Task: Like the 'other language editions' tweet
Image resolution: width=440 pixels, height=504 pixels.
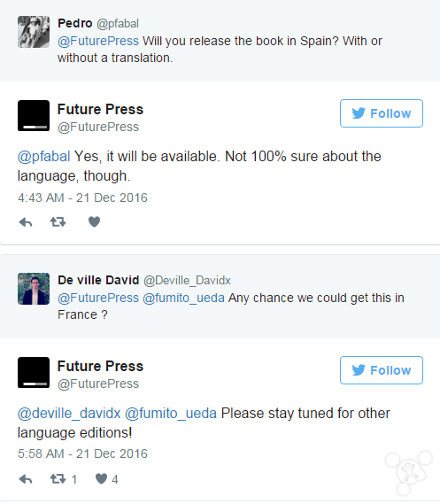Action: pyautogui.click(x=106, y=479)
